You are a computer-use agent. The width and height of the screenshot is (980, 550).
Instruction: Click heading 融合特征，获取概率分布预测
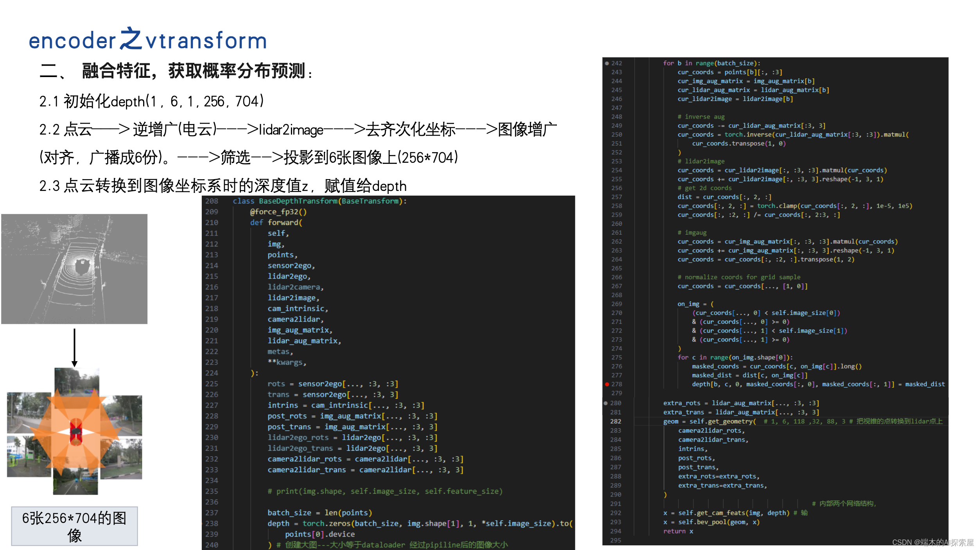coord(176,72)
